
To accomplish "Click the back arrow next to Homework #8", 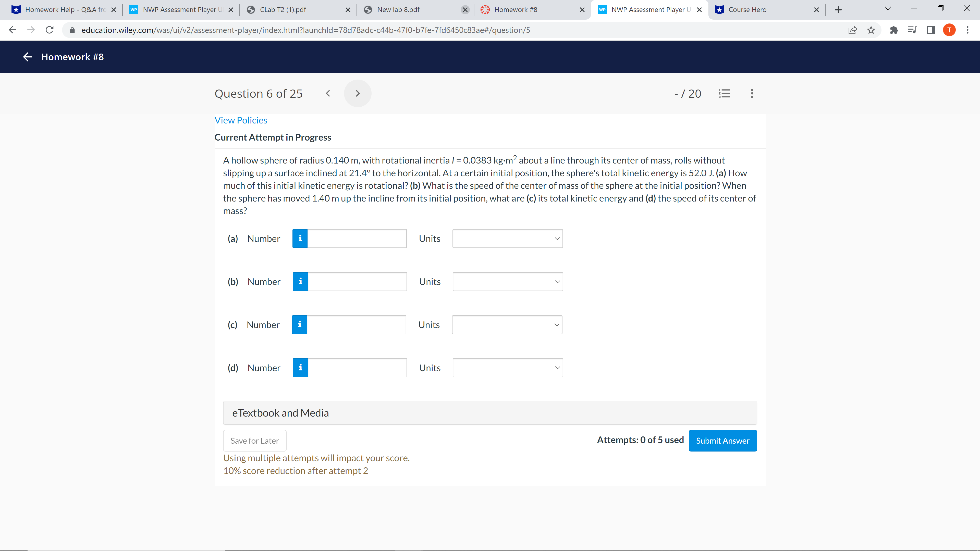I will [27, 57].
